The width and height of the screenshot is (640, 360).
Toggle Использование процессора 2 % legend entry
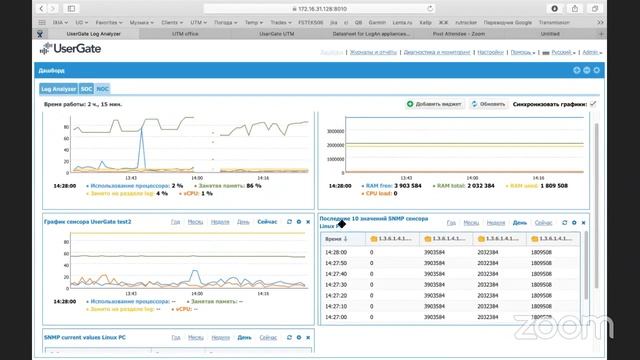(x=134, y=186)
